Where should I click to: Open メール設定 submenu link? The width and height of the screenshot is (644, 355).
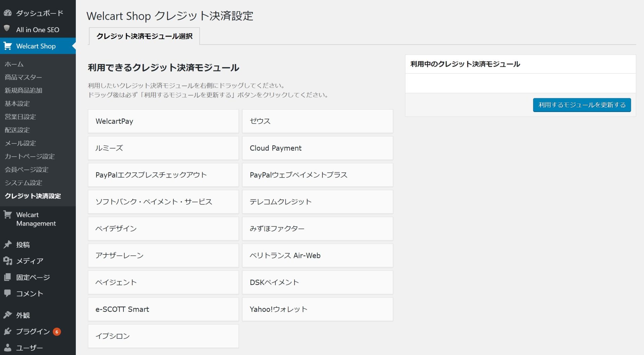click(20, 143)
